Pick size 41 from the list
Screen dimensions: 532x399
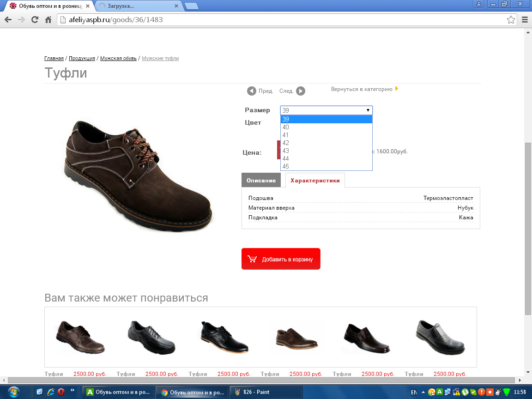tap(326, 135)
